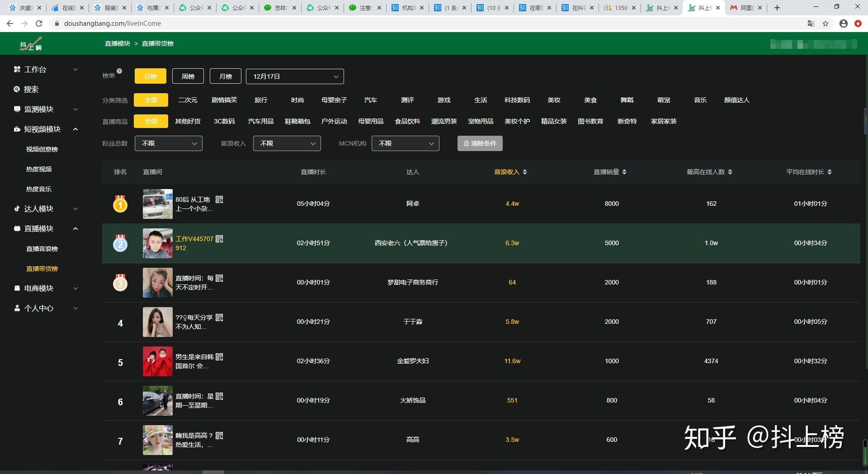Select 全部 in 分类筛选 row
Image resolution: width=868 pixels, height=474 pixels.
(x=151, y=100)
